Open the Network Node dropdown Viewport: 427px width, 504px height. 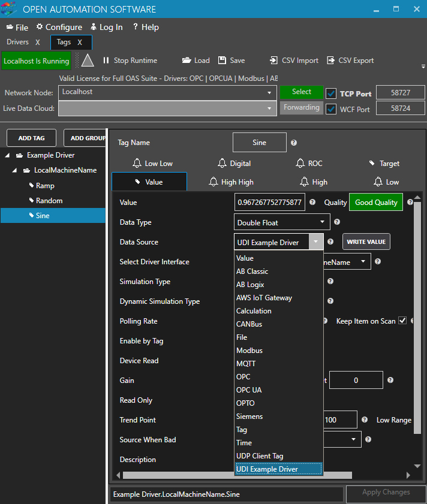pos(269,93)
